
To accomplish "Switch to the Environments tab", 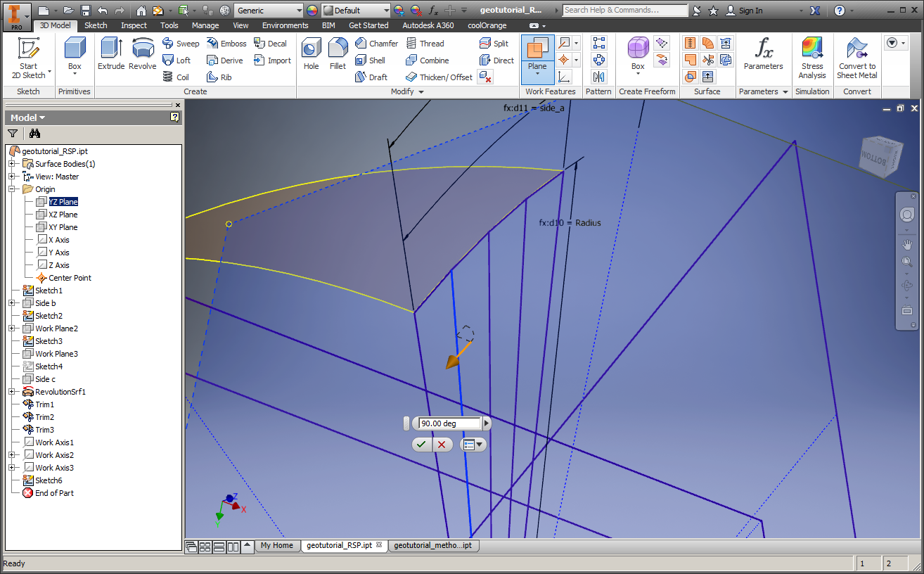I will (285, 25).
